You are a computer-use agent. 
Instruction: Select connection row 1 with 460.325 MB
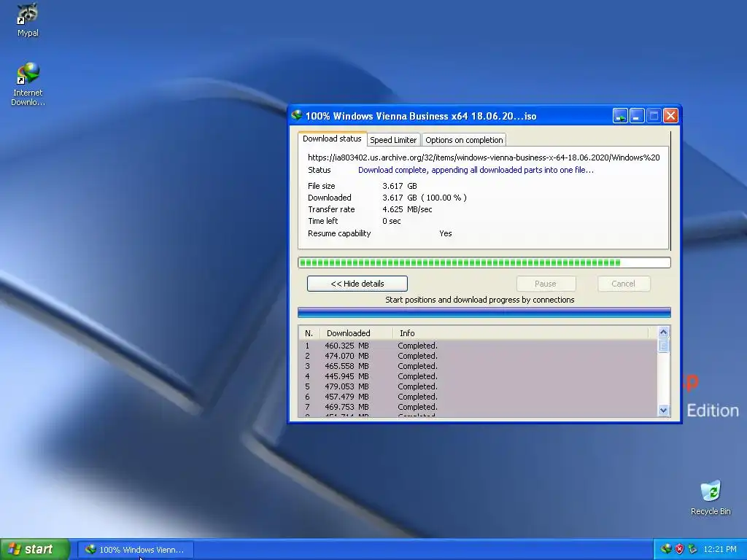[x=478, y=346]
